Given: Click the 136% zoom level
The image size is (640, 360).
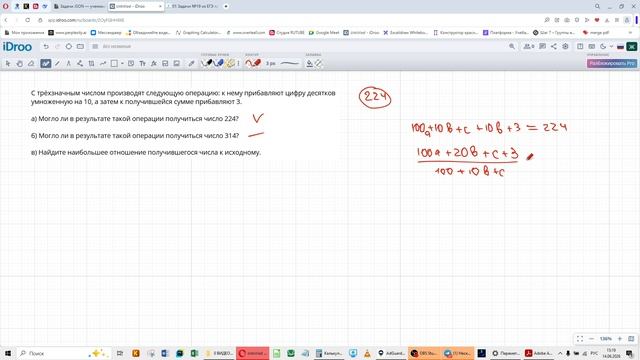Looking at the screenshot, I should coord(605,339).
